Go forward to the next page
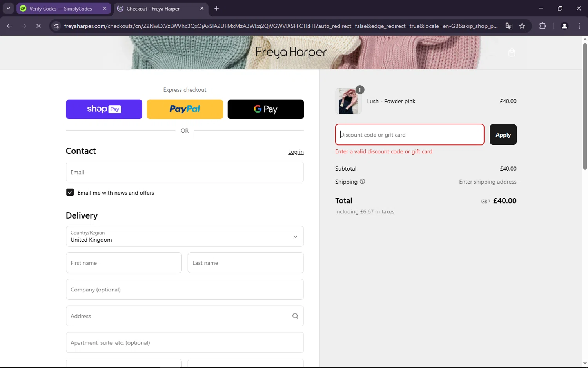 [x=24, y=26]
